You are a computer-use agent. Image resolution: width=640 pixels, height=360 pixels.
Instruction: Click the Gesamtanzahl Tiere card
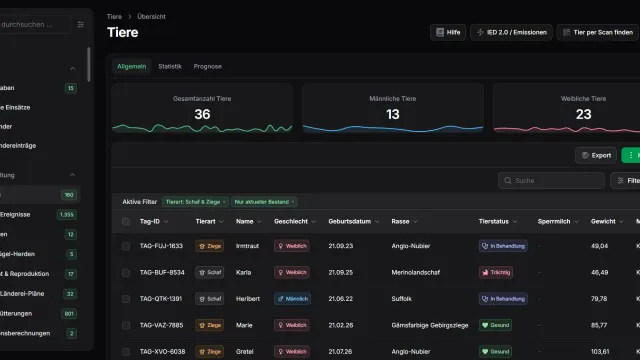tap(202, 109)
